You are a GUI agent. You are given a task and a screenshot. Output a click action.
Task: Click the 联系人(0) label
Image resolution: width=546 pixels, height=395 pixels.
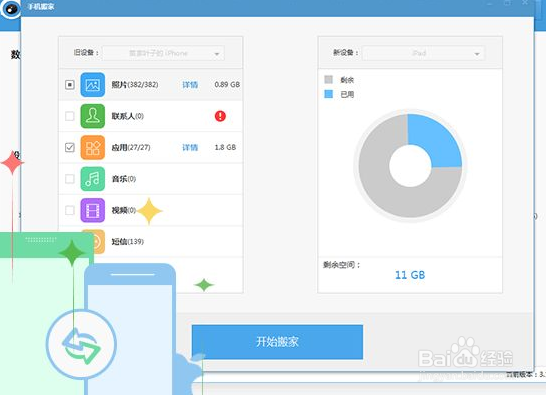127,116
